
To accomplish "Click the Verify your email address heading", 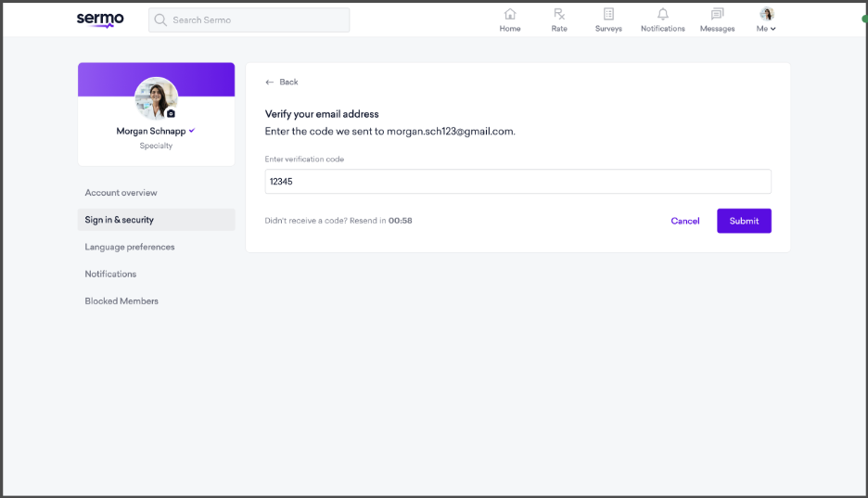I will (322, 114).
